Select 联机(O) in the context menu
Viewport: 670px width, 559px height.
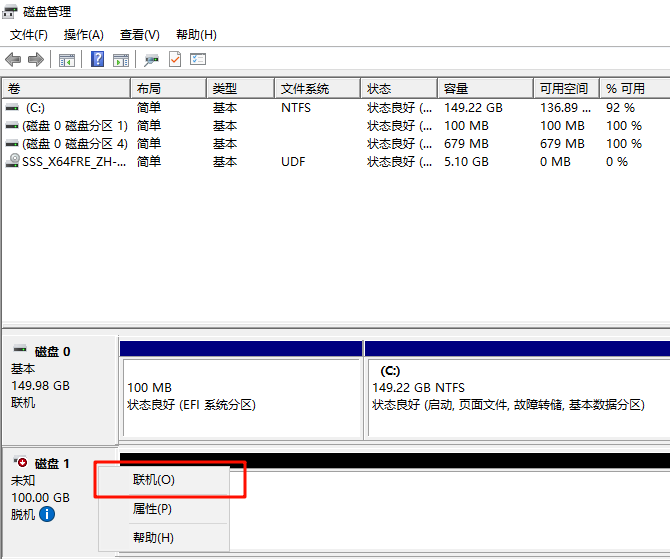154,480
